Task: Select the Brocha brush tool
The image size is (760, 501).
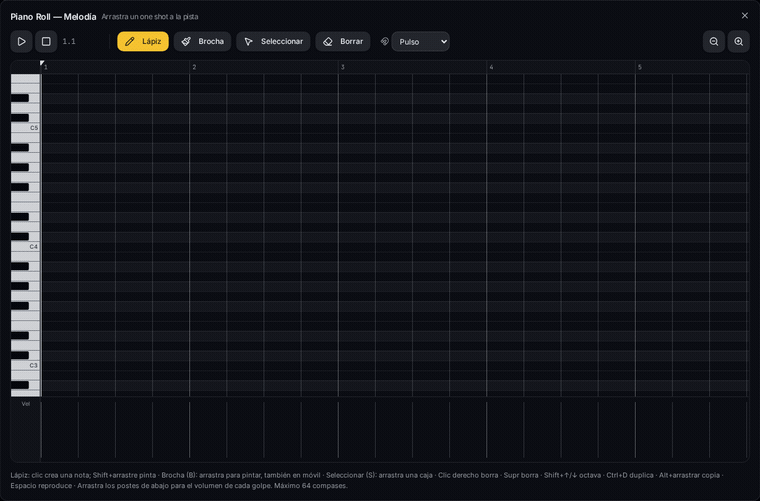Action: [203, 42]
